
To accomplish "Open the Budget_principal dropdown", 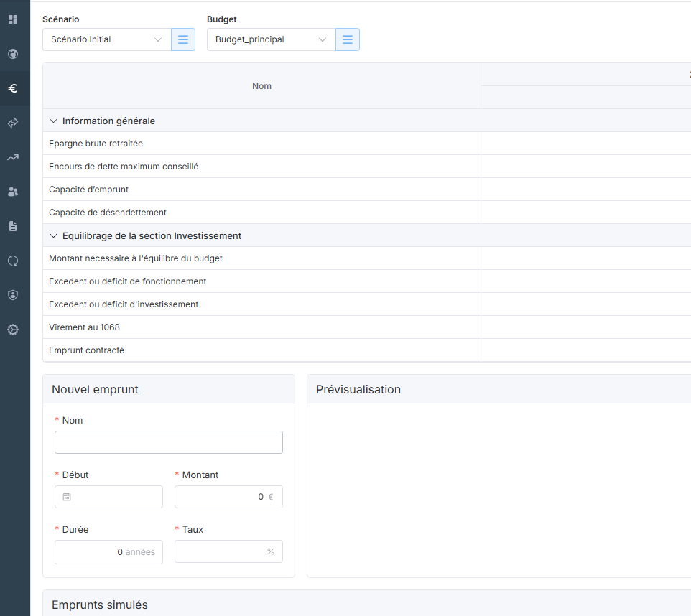I will point(271,39).
